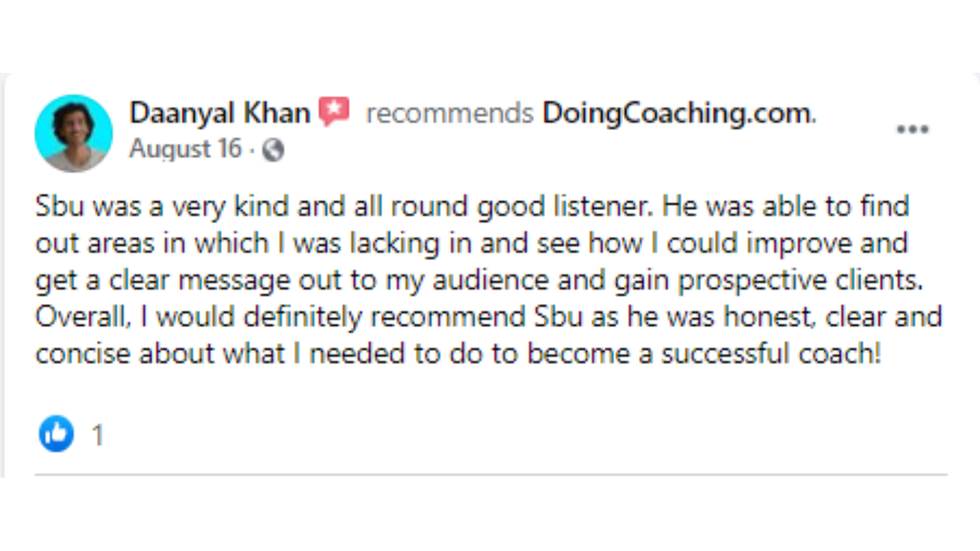Open the August 16 post timestamp
The height and width of the screenshot is (551, 980).
185,149
